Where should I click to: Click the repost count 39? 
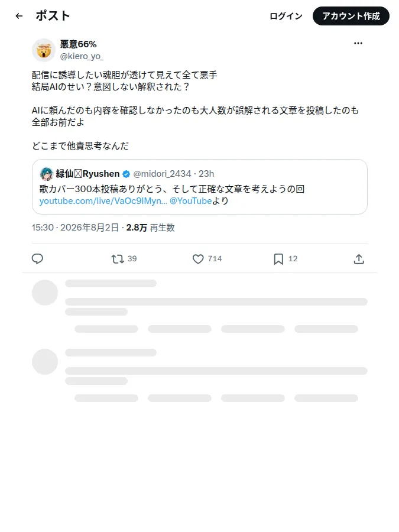(132, 259)
